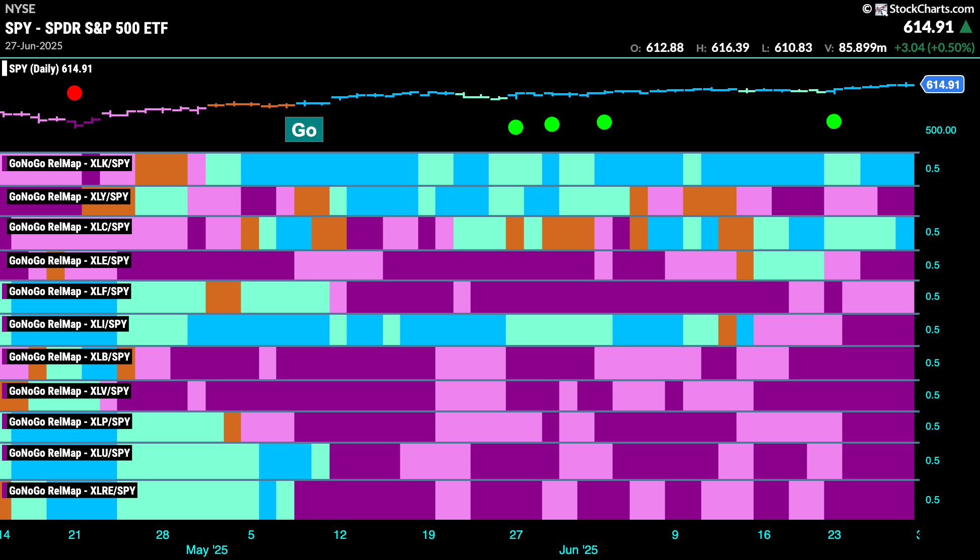This screenshot has height=560, width=980.
Task: Select the green dot above the 23 date label
Action: pyautogui.click(x=834, y=121)
